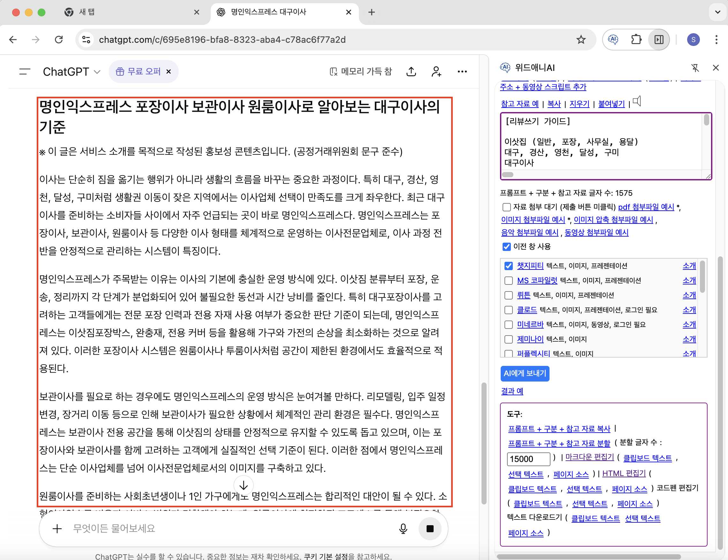Viewport: 728px width, 560px height.
Task: Click the speaker icon beside 붙여넣기
Action: point(637,101)
